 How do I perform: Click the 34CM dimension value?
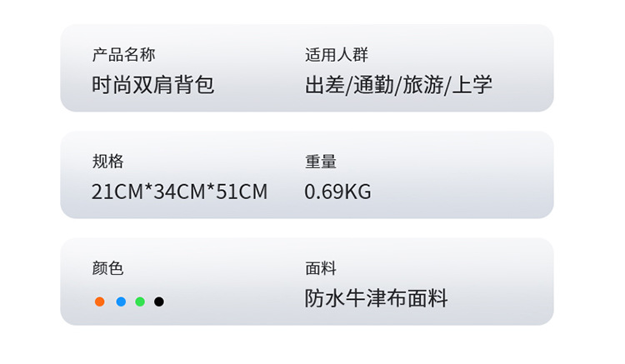click(180, 192)
